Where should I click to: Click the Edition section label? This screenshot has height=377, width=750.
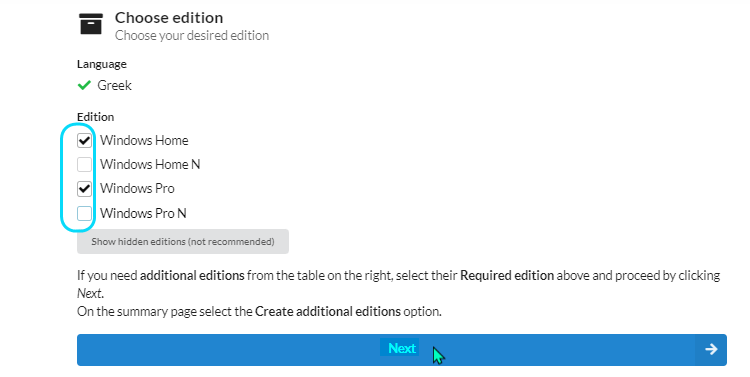tap(96, 117)
